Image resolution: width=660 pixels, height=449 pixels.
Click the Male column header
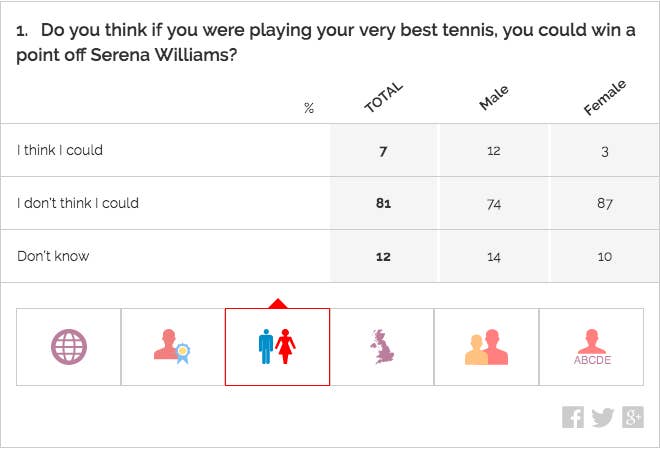click(494, 98)
